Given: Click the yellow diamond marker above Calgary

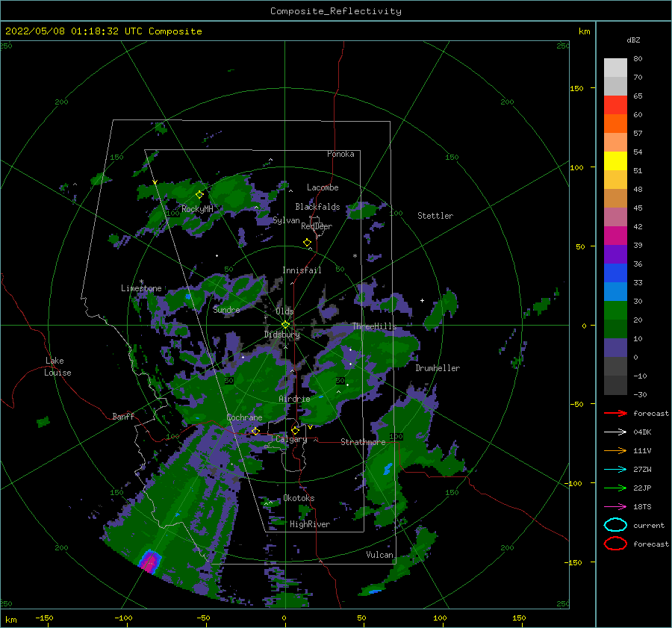Looking at the screenshot, I should 295,430.
